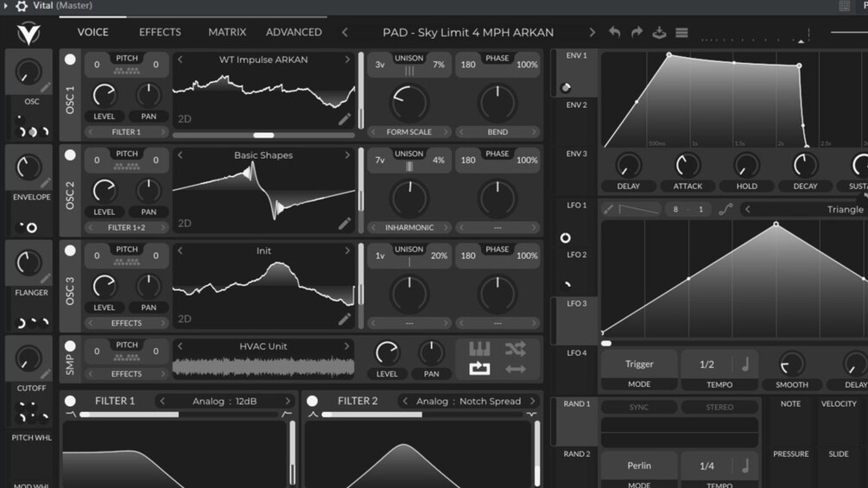The height and width of the screenshot is (488, 868).
Task: Toggle Filter 2 on/off
Action: tap(312, 401)
